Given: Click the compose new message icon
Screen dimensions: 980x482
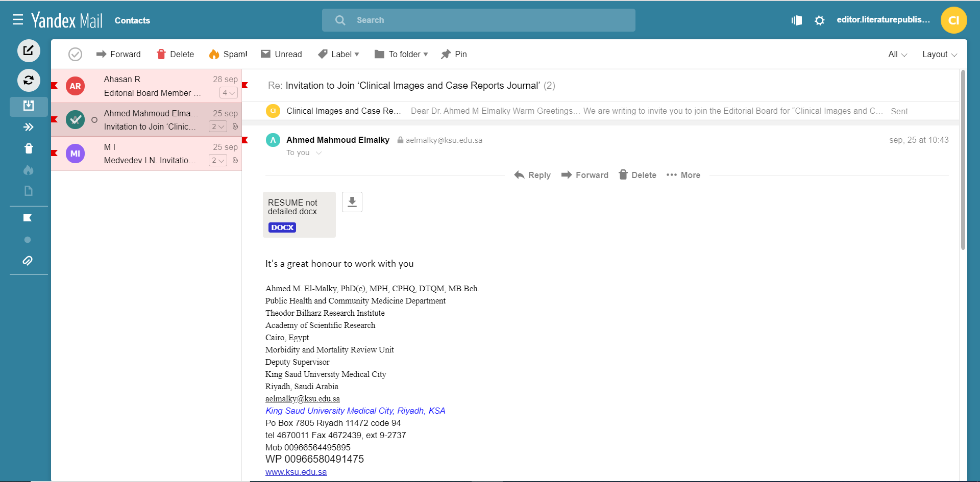Looking at the screenshot, I should point(29,50).
